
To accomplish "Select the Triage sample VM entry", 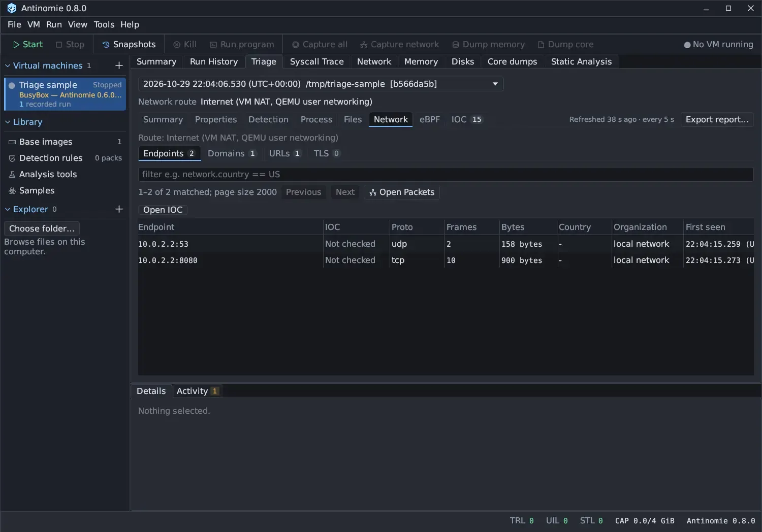I will click(65, 94).
